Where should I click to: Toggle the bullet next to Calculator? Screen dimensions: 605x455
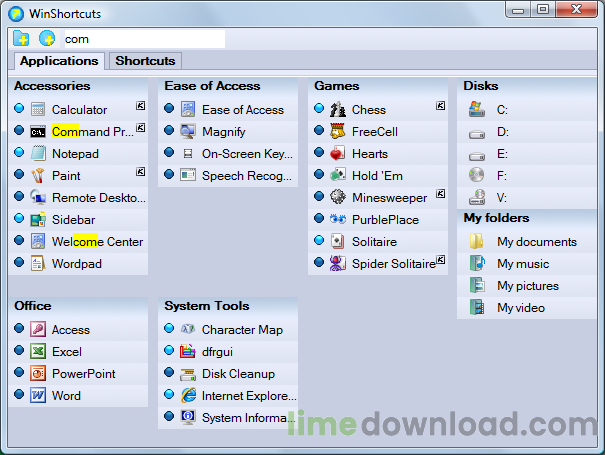19,108
